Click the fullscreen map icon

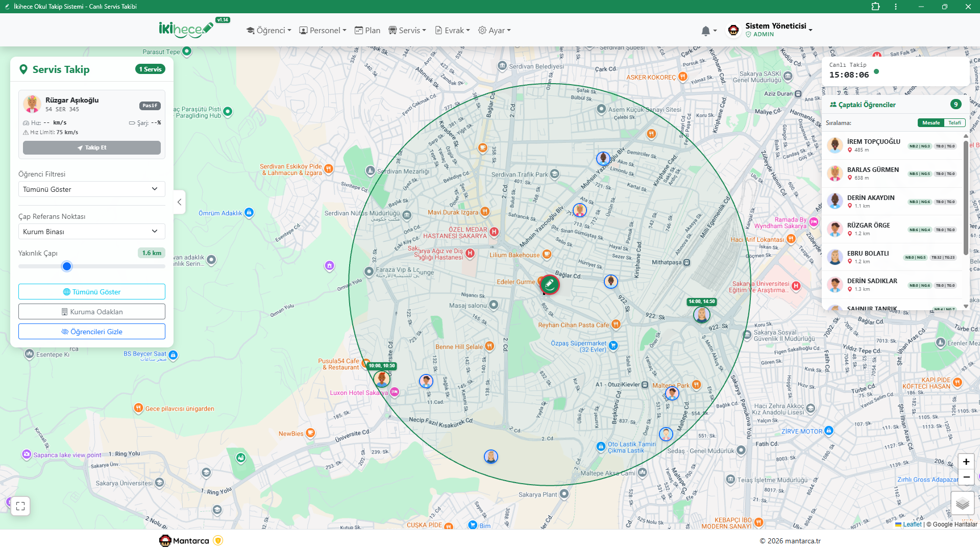[20, 506]
